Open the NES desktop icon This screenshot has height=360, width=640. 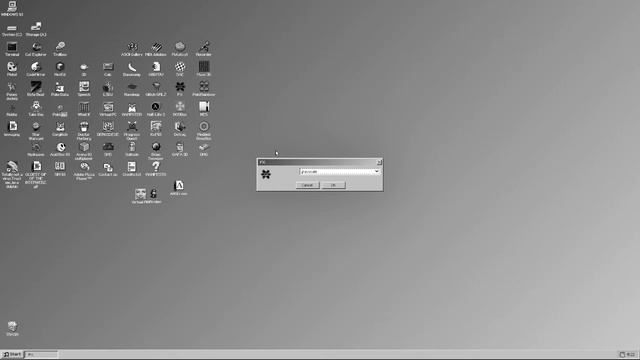[x=204, y=109]
